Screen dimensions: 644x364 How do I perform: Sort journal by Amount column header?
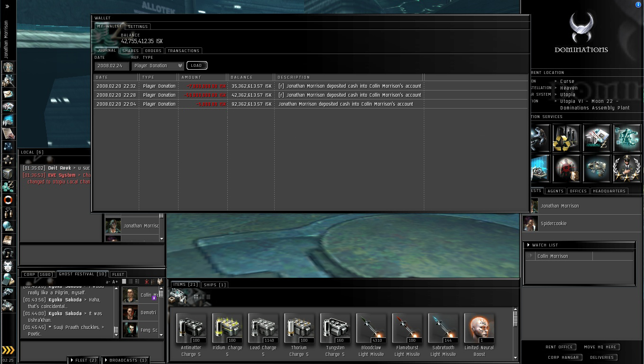coord(203,77)
